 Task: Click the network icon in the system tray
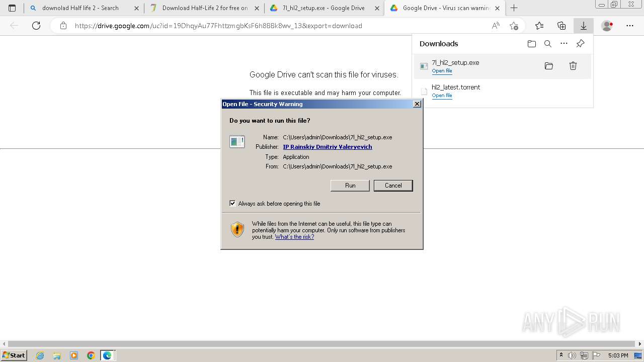coord(584,355)
